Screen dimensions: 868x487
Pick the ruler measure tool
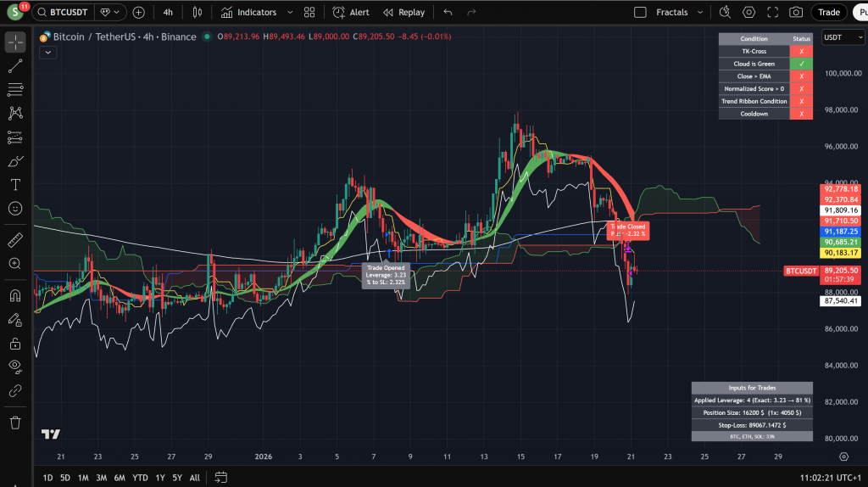pyautogui.click(x=15, y=240)
